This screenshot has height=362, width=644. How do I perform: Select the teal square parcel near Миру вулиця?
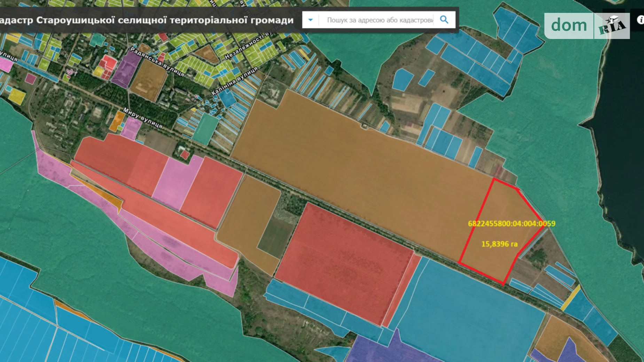point(205,129)
